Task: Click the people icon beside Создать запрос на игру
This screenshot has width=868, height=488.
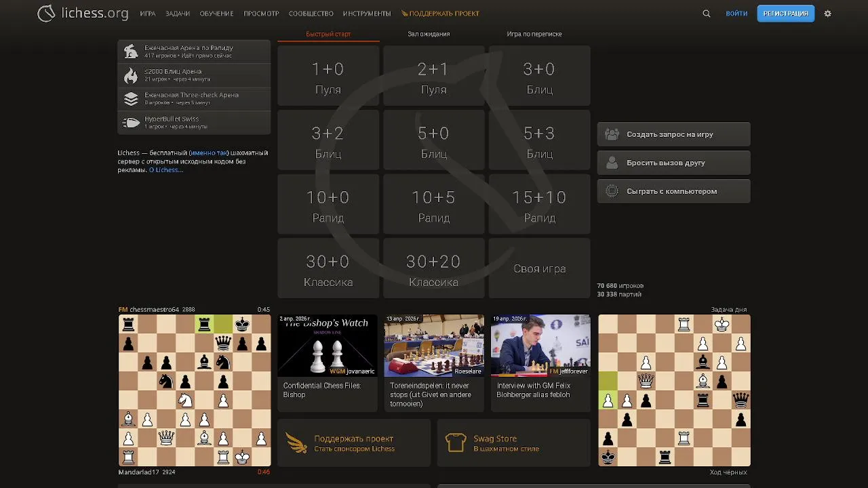Action: 612,134
